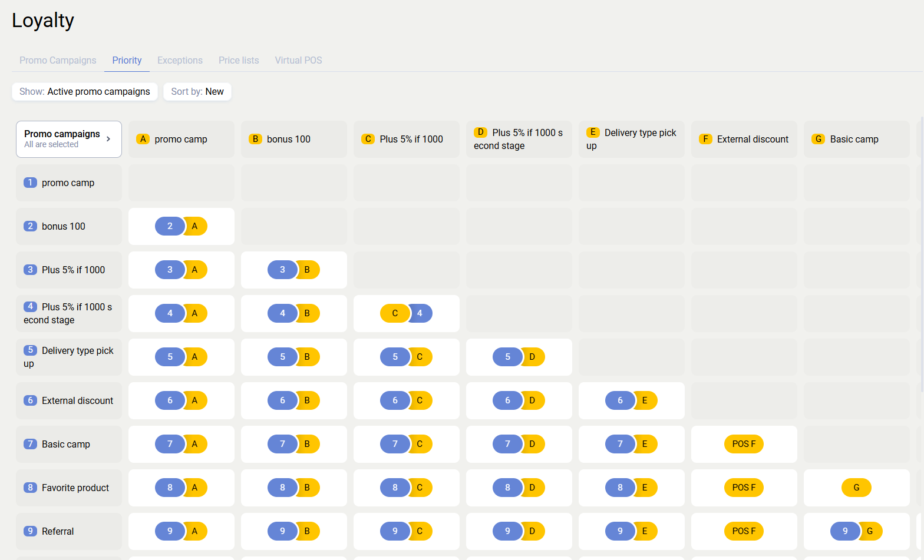Screen dimensions: 924x560
Task: Expand the Promo campaigns selector chevron
Action: point(108,139)
